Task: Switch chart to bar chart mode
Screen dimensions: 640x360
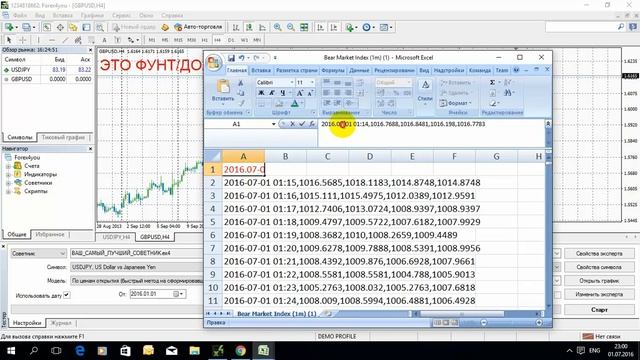Action: (236, 27)
